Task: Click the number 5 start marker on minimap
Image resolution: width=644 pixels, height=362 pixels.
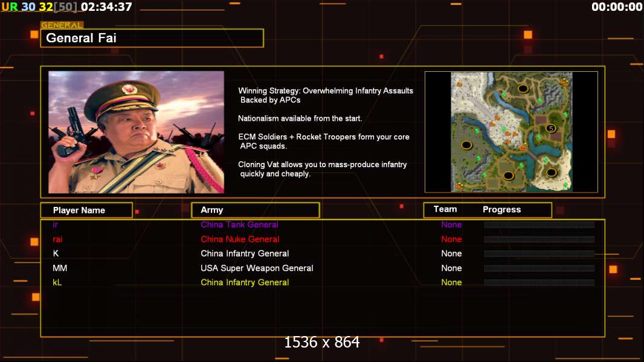Action: click(x=551, y=129)
